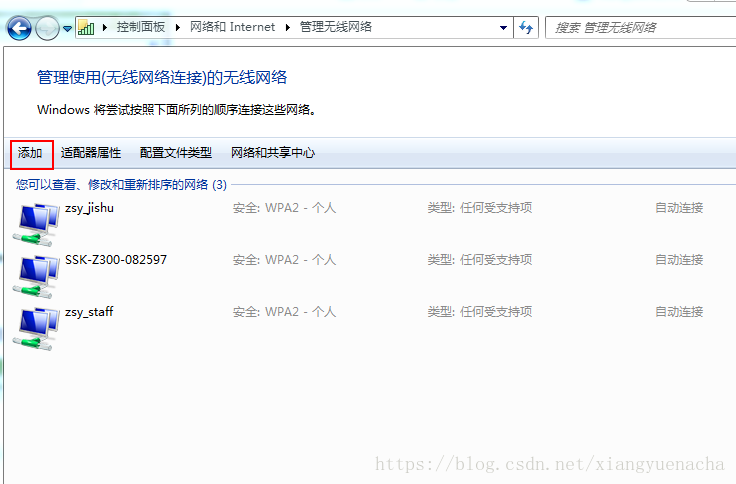Click the SSK-Z300-082597 network name

coord(116,260)
